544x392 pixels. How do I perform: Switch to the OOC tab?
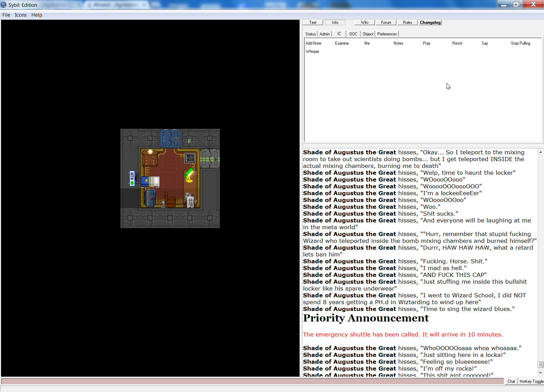tap(353, 34)
